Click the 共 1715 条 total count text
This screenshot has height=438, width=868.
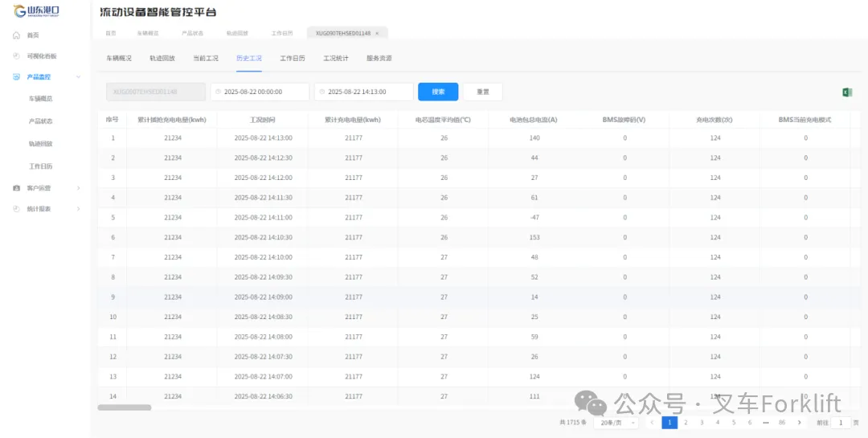572,423
